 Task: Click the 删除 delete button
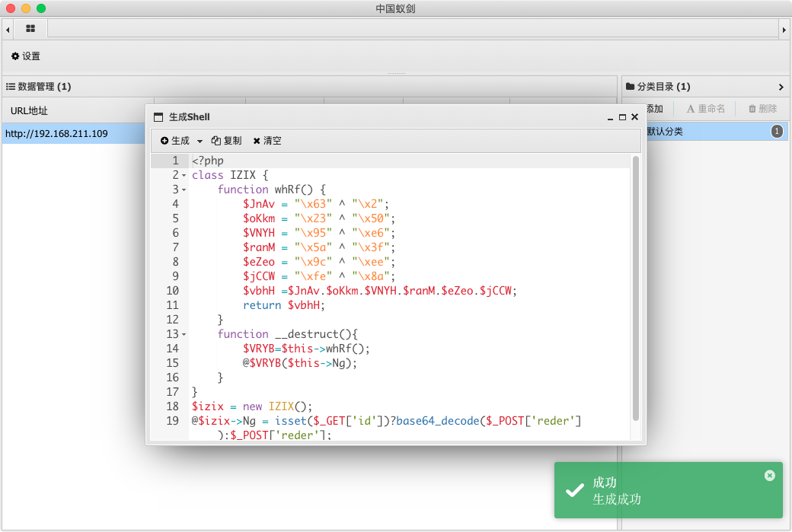(x=763, y=109)
